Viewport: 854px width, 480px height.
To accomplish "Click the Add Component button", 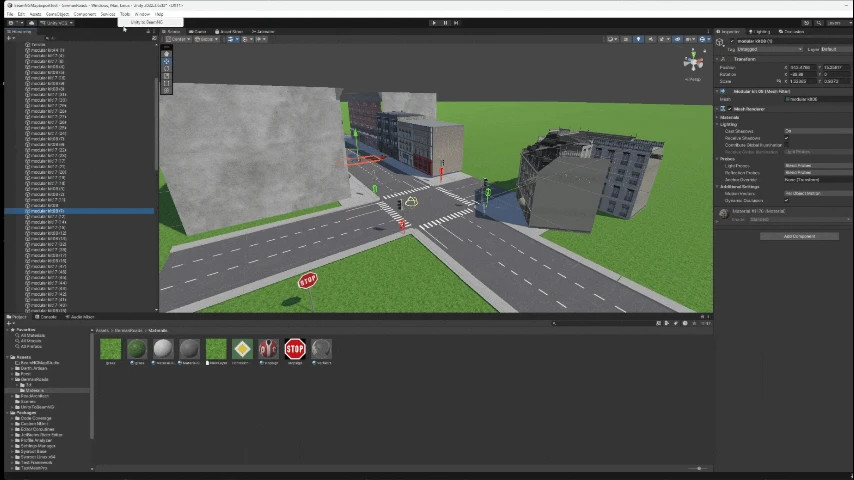I will (x=799, y=236).
